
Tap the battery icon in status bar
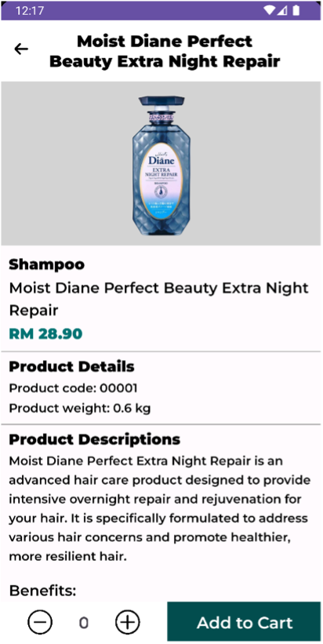296,10
